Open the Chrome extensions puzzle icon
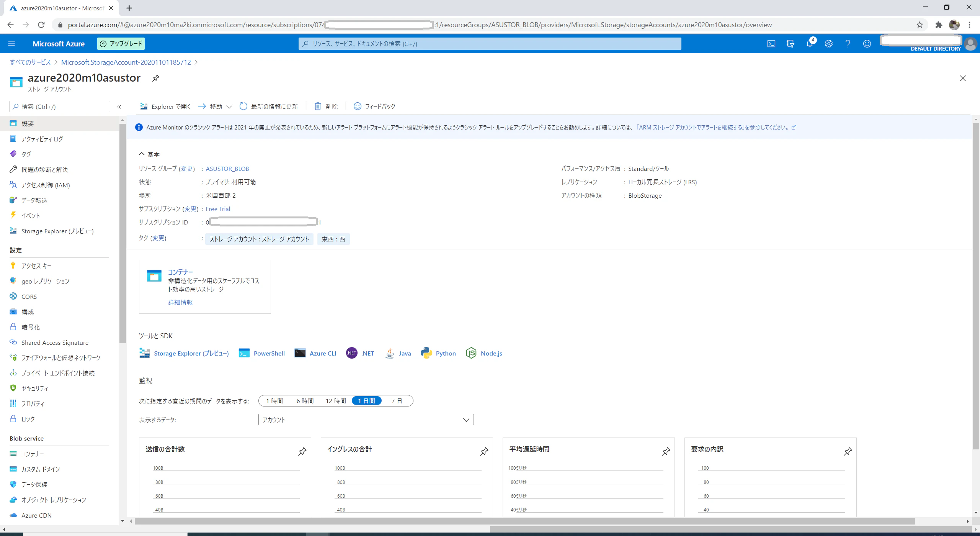Screen dimensions: 980x536 [939, 25]
